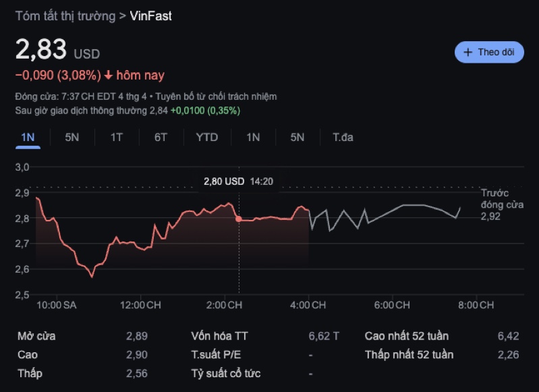The image size is (539, 392).
Task: Show the maximum range with T.đa tab
Action: [x=343, y=138]
